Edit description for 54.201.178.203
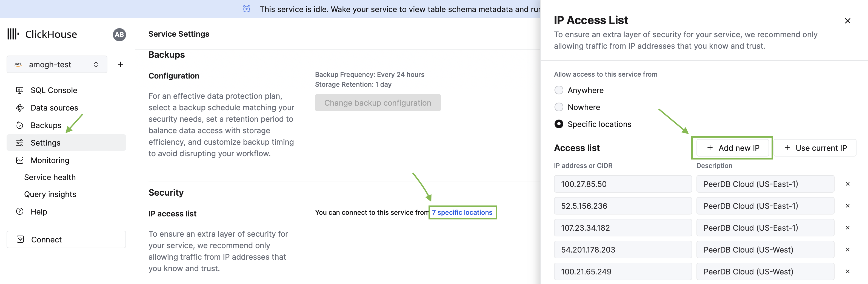Image resolution: width=868 pixels, height=284 pixels. pos(765,249)
